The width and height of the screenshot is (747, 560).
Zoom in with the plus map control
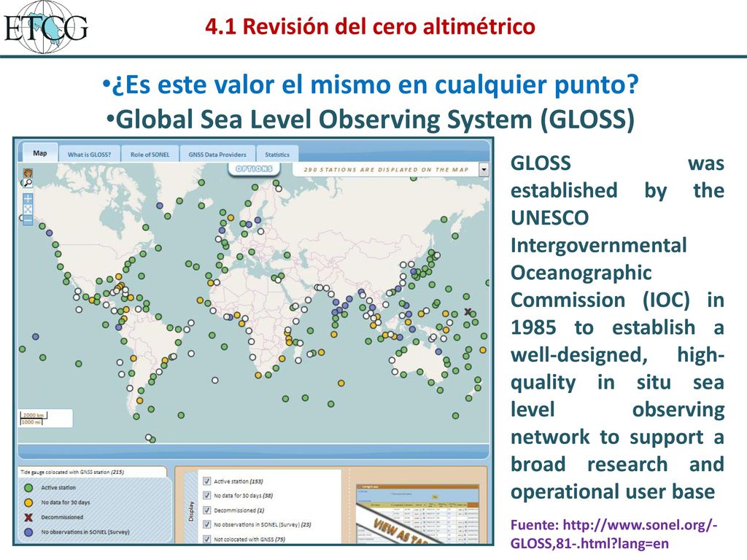[28, 199]
